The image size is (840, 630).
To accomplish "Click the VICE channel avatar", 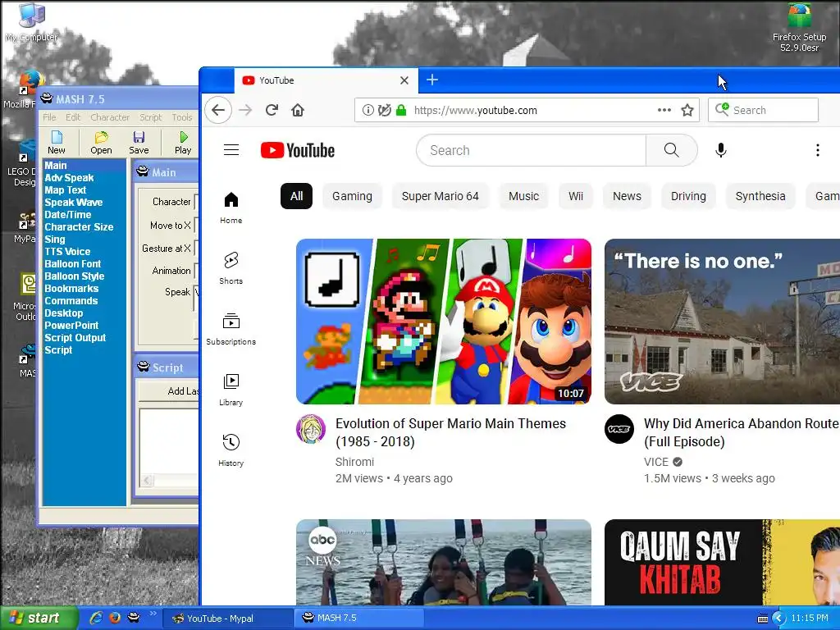I will tap(619, 429).
